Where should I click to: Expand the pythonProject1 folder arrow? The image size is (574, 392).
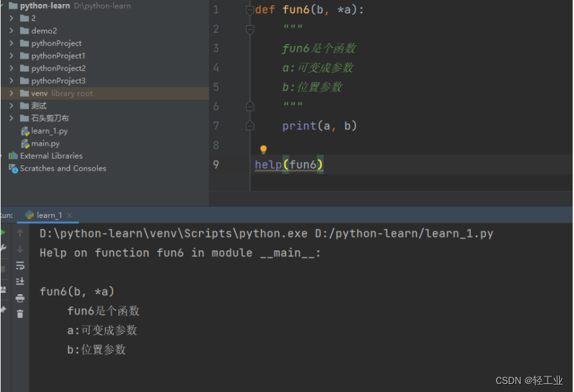tap(11, 55)
